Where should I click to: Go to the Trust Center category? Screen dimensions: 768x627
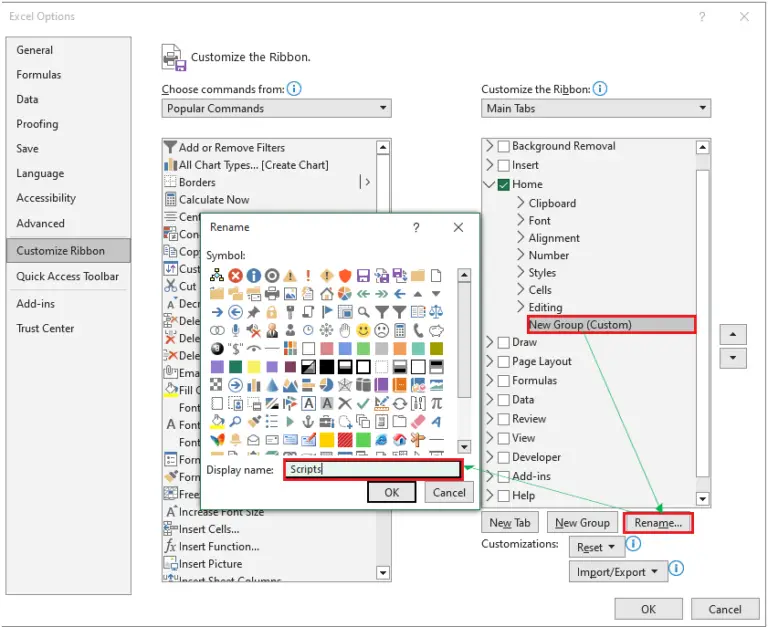[46, 328]
